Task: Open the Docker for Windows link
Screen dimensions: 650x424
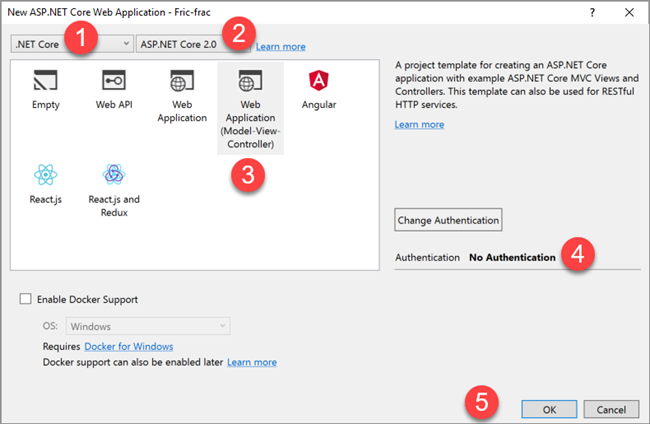Action: 129,346
